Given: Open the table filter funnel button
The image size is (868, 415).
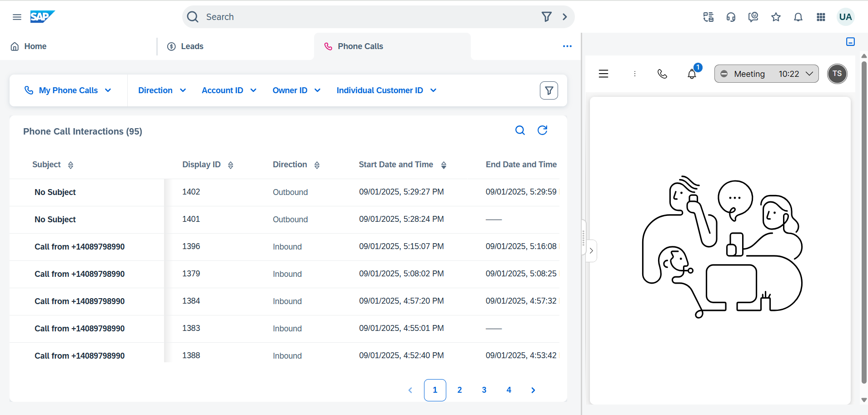Looking at the screenshot, I should pos(549,90).
